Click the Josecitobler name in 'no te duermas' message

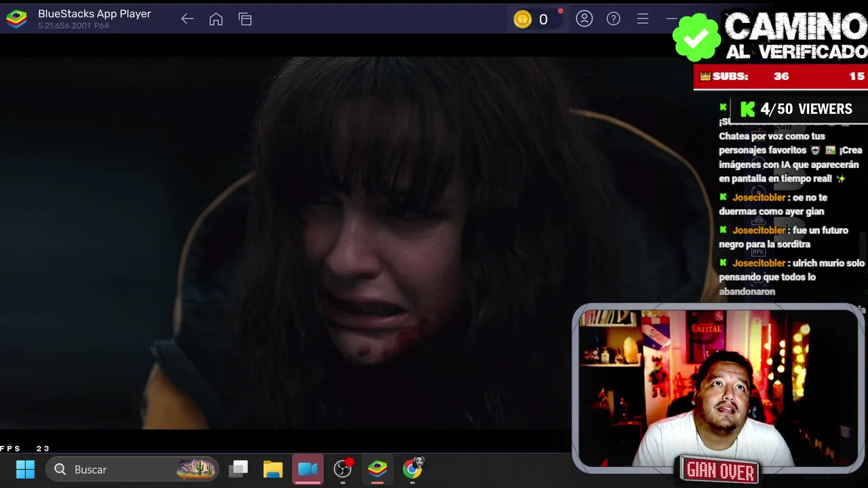pyautogui.click(x=759, y=197)
